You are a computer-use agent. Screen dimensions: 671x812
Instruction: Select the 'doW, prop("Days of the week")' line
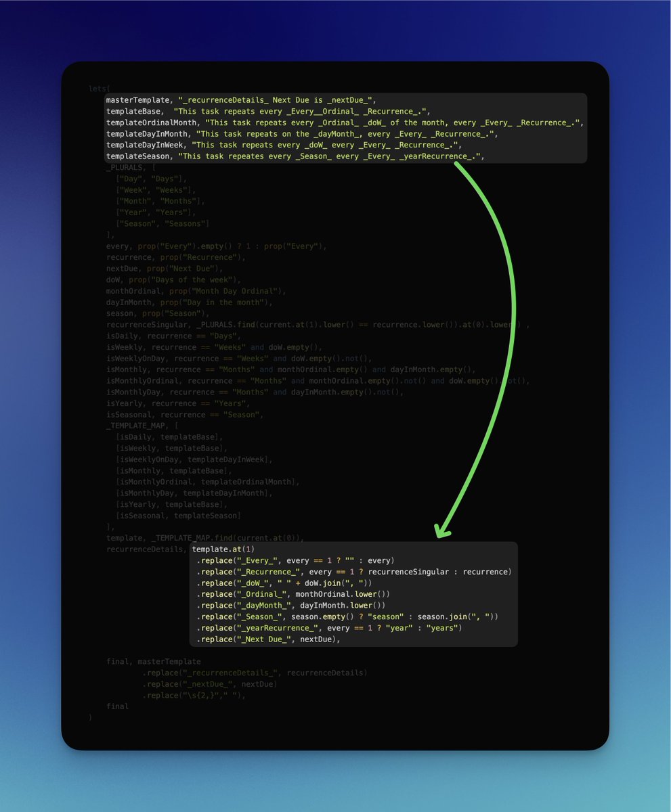pyautogui.click(x=173, y=280)
